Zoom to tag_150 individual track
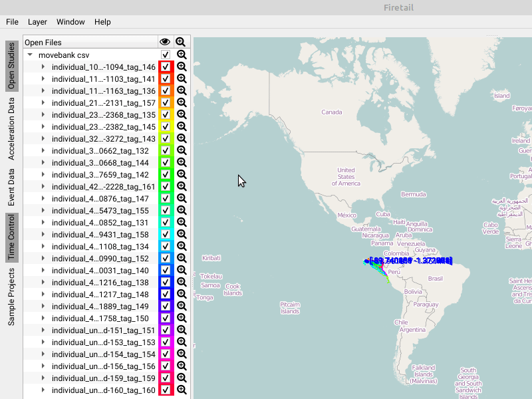This screenshot has width=532, height=399. coord(181,319)
